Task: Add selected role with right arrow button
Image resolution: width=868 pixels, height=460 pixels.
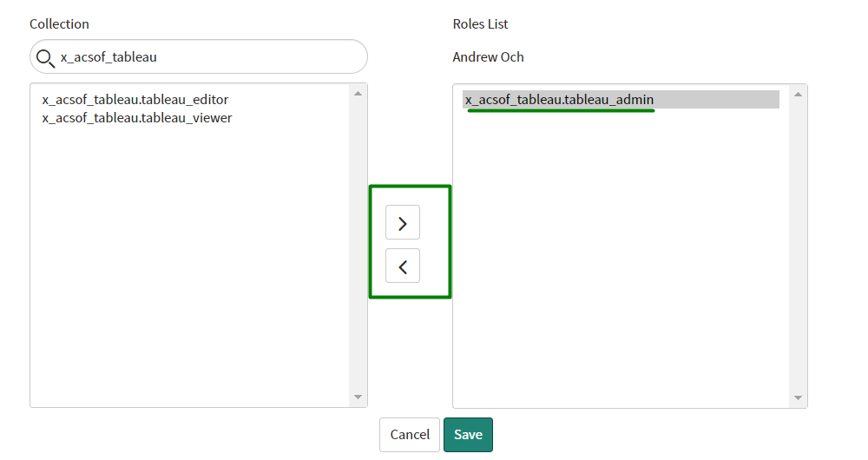Action: 402,223
